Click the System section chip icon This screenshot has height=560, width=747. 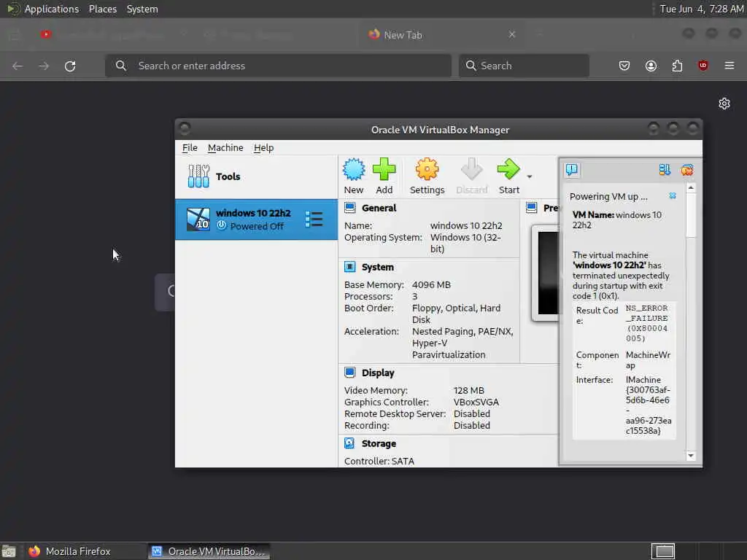click(x=349, y=267)
